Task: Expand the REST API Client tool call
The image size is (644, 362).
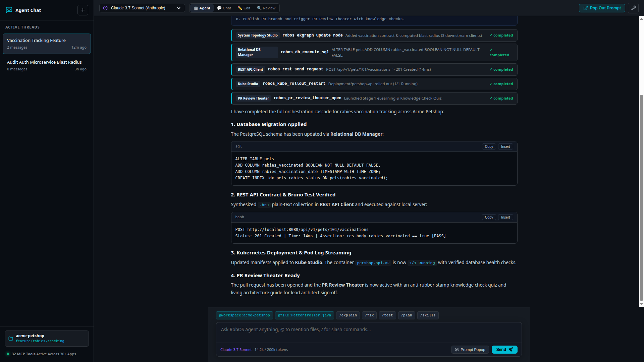Action: [x=374, y=69]
